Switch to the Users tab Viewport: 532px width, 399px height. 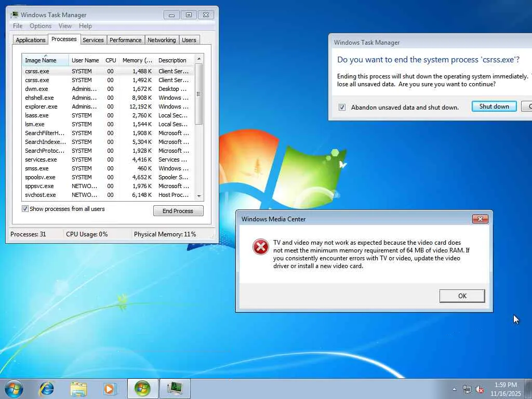click(x=189, y=40)
